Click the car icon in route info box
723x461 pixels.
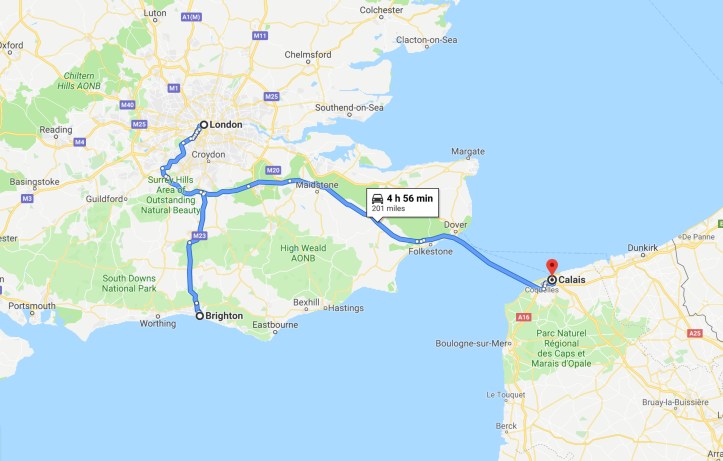pos(377,199)
